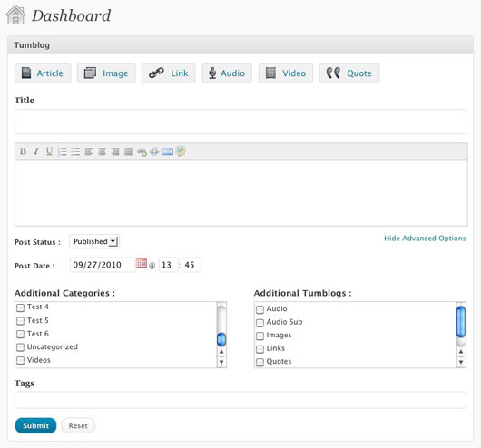
Task: Check the Uncategorized category box
Action: 20,347
